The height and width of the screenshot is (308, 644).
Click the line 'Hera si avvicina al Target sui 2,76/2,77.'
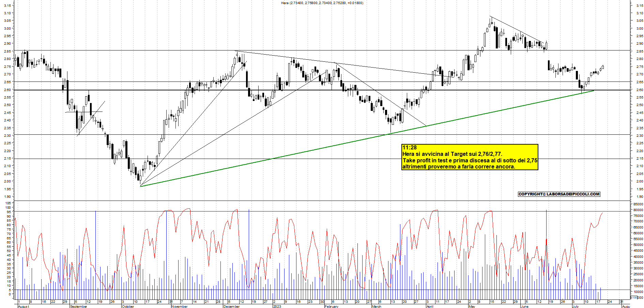(x=452, y=154)
